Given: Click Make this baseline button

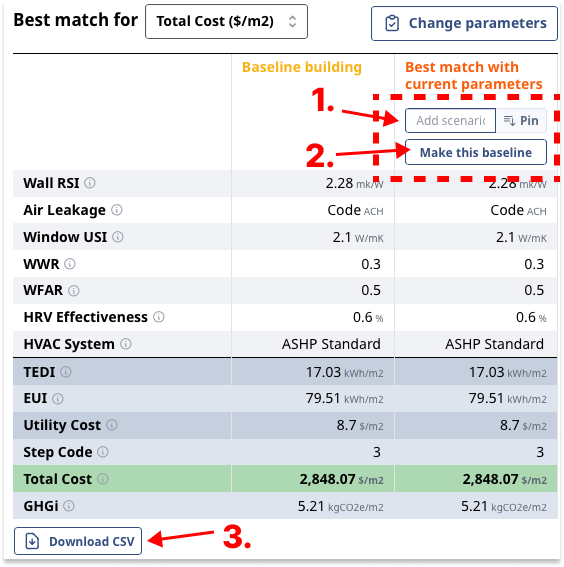Looking at the screenshot, I should coord(475,152).
